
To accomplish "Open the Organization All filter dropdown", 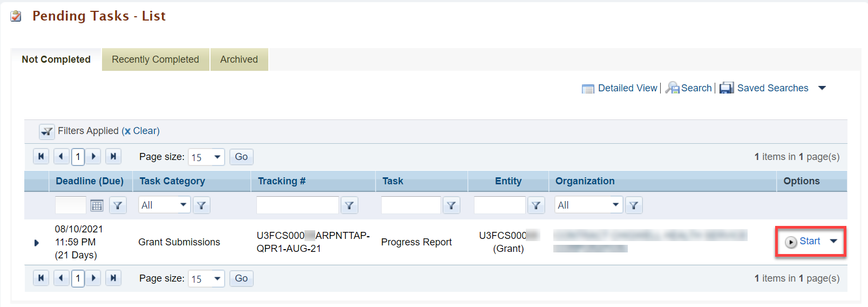I will click(589, 205).
